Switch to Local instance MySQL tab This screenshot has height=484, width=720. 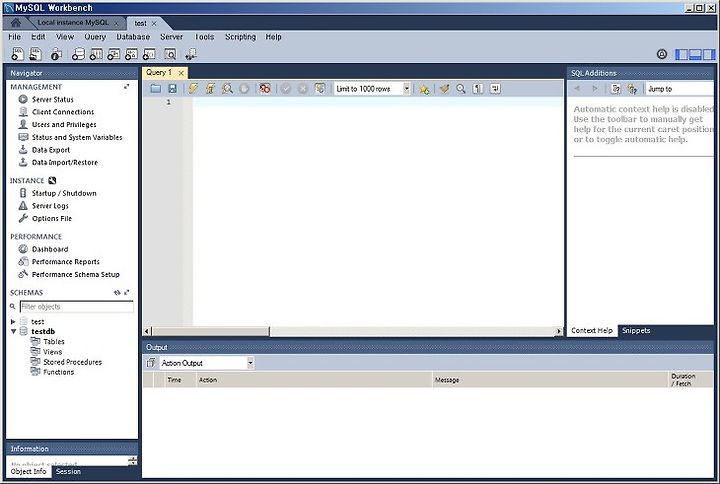73,23
